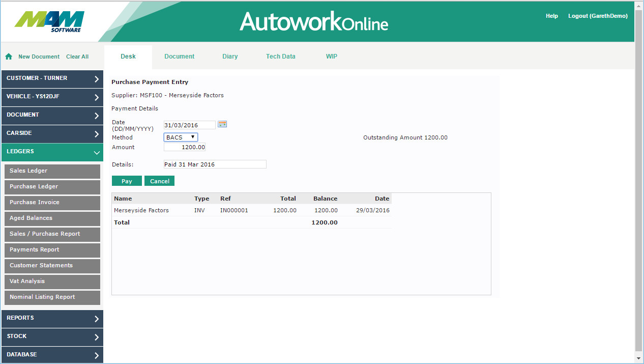The height and width of the screenshot is (364, 644).
Task: Expand the Stock sidebar section
Action: pos(52,337)
